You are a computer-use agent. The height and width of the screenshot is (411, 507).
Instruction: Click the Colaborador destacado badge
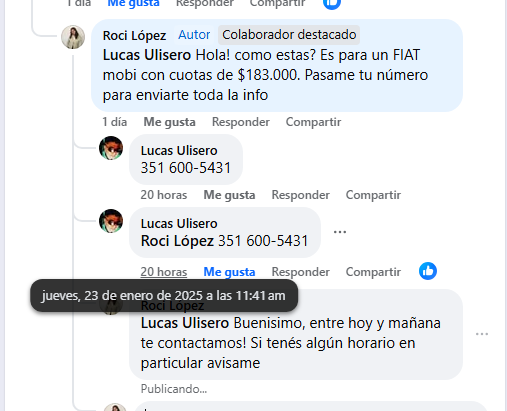click(289, 35)
